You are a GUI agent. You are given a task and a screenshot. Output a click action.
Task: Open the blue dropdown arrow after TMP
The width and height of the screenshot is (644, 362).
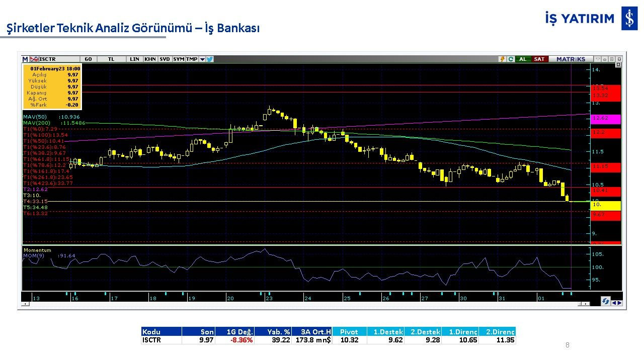202,59
